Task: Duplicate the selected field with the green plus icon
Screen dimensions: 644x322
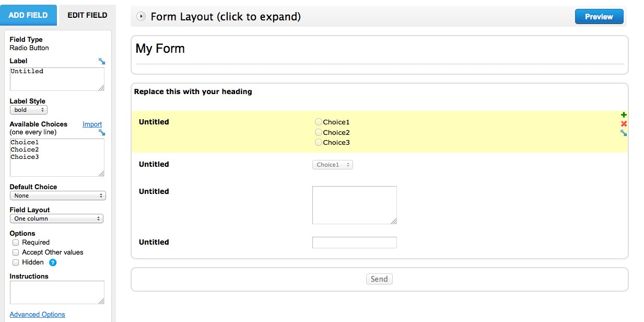Action: click(x=623, y=114)
